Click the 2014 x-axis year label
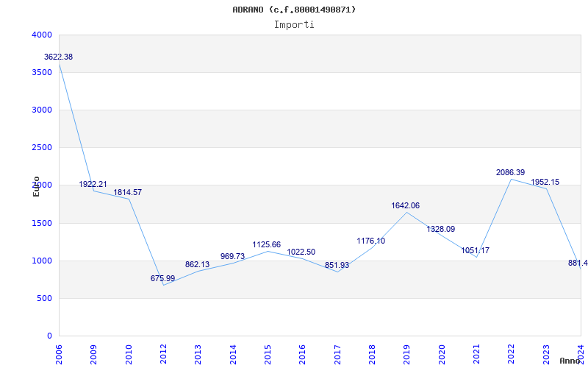588x368 pixels. pyautogui.click(x=233, y=355)
